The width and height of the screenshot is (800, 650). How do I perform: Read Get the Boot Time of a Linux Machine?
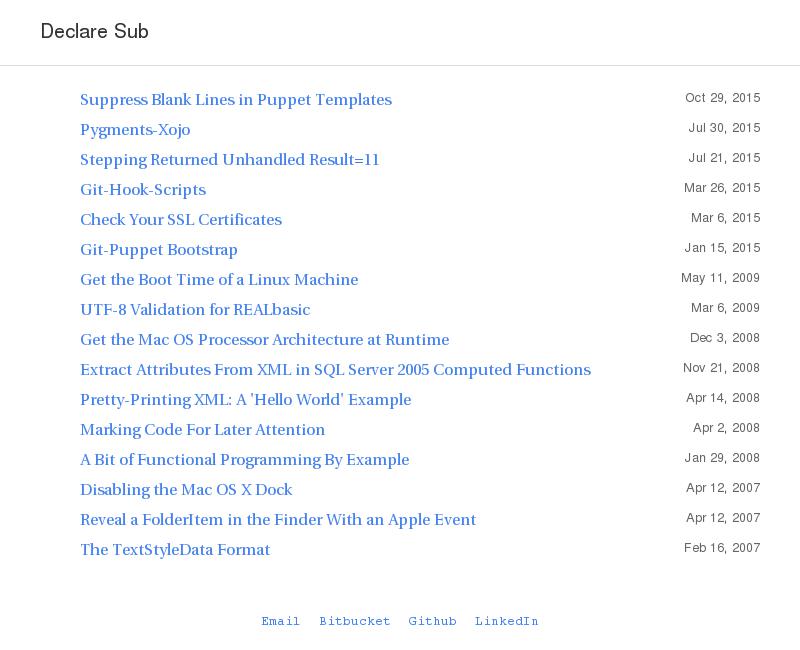coord(219,280)
